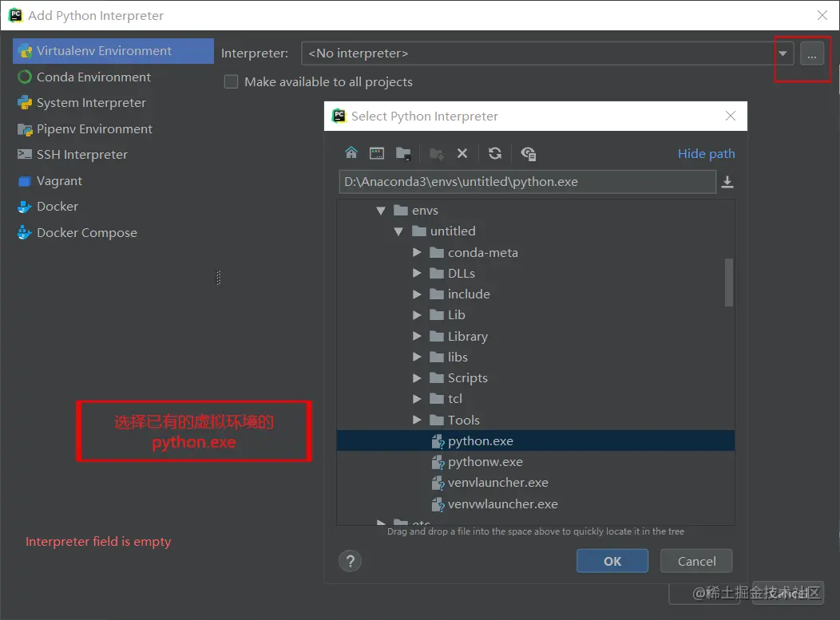
Task: Click the venvwlauncher.exe file icon
Action: pyautogui.click(x=438, y=504)
